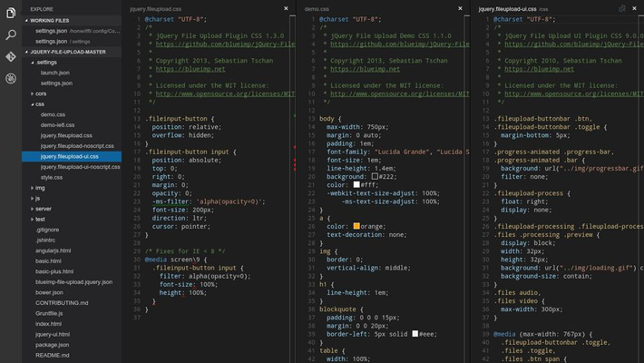
Task: Open the Git source control icon
Action: point(11,56)
